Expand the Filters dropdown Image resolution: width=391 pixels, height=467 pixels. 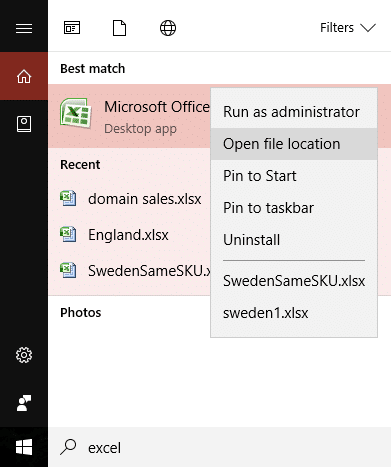(348, 28)
